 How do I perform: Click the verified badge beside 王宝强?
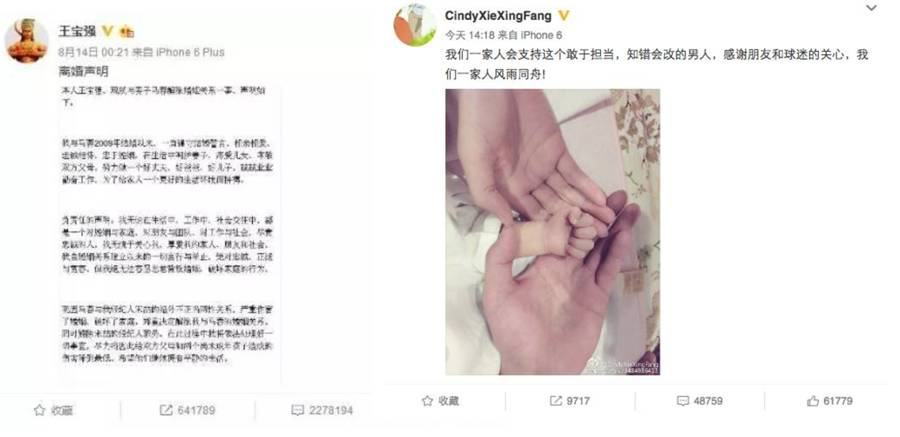pos(107,31)
